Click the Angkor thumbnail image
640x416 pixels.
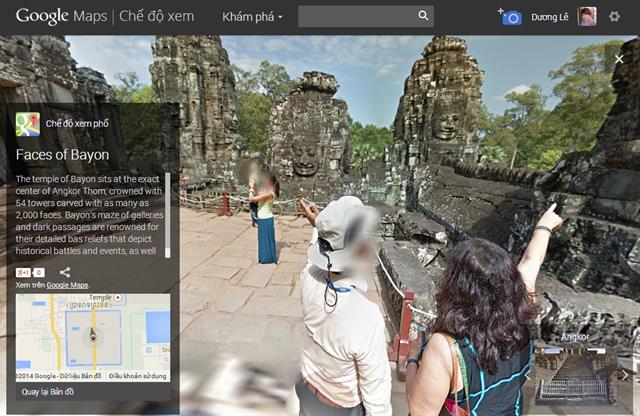(x=575, y=374)
